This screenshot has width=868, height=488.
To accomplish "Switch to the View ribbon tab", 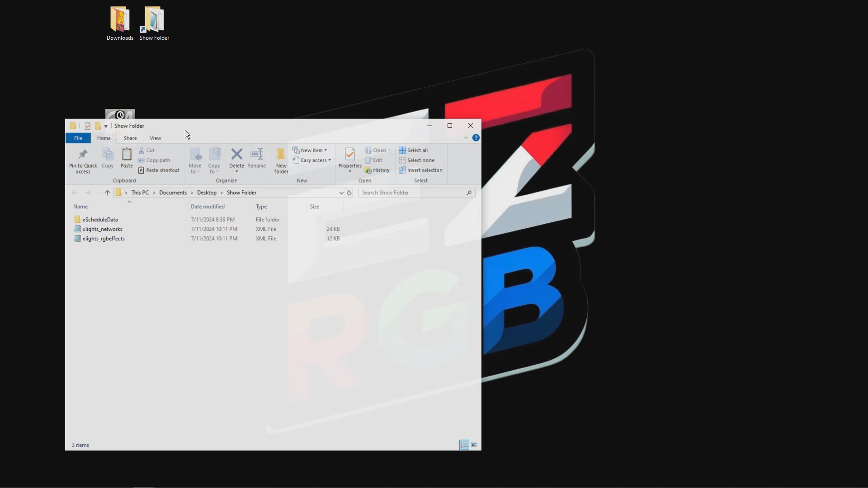I will (x=156, y=138).
